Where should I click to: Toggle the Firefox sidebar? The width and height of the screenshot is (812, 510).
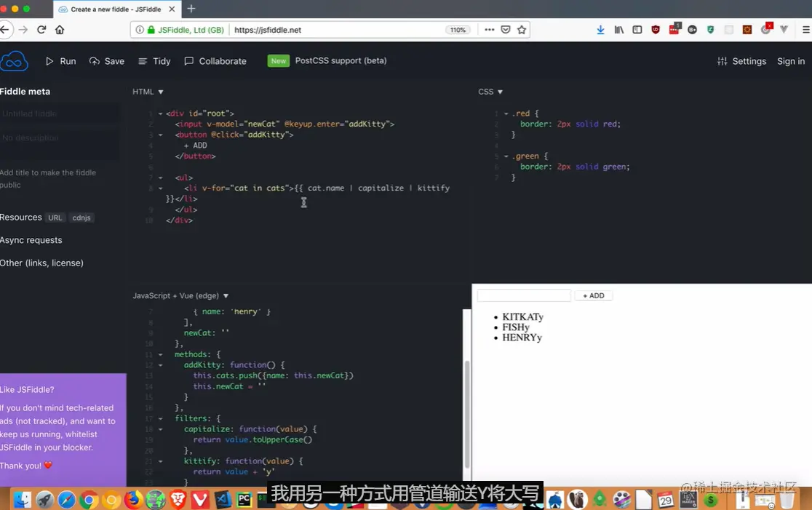[x=637, y=30]
